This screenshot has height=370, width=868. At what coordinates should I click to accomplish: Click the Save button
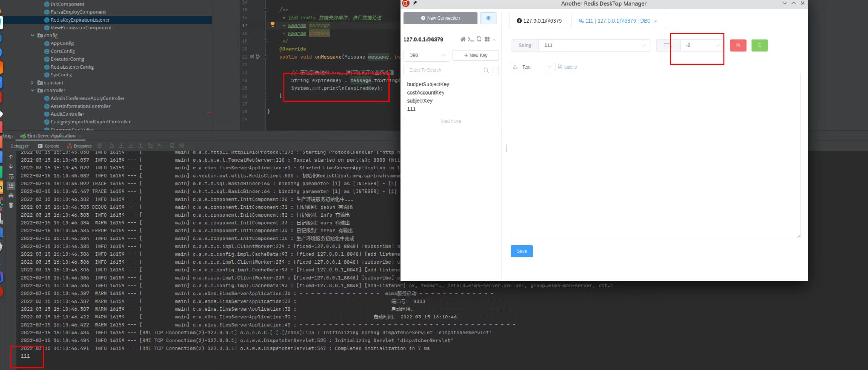pyautogui.click(x=521, y=251)
